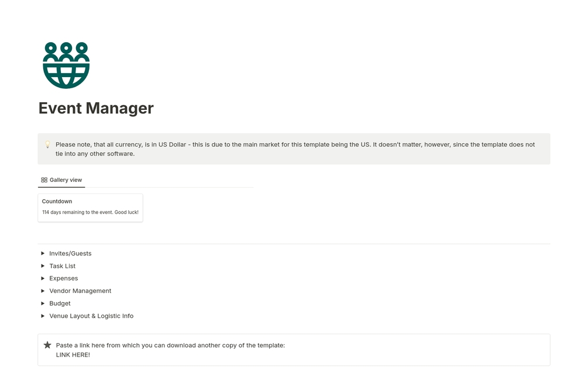Click the "LINK HERE!" text
588x367 pixels.
pyautogui.click(x=73, y=355)
